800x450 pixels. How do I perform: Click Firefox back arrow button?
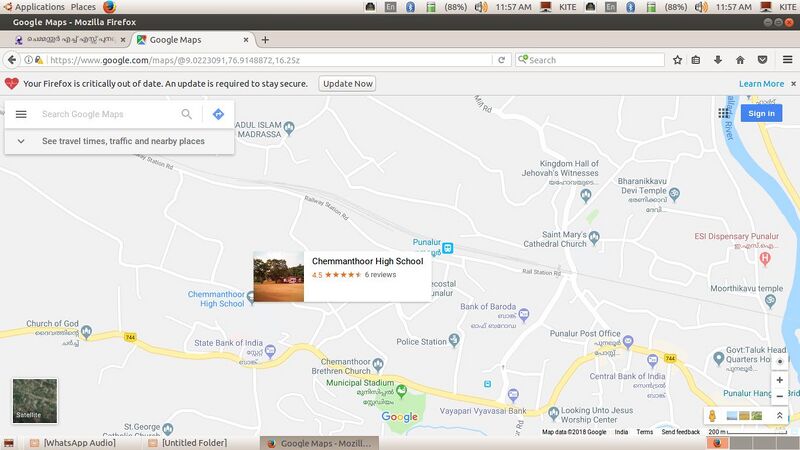pos(12,60)
